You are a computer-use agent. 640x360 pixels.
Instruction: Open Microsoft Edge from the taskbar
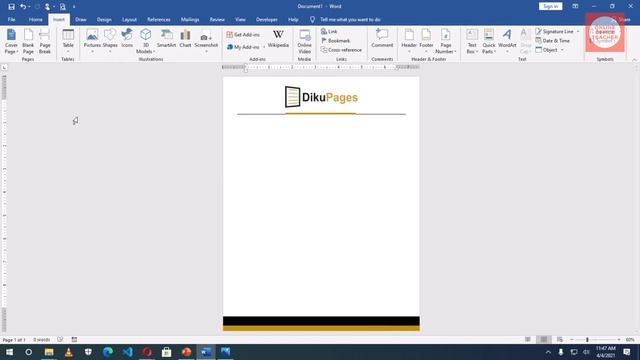click(108, 352)
